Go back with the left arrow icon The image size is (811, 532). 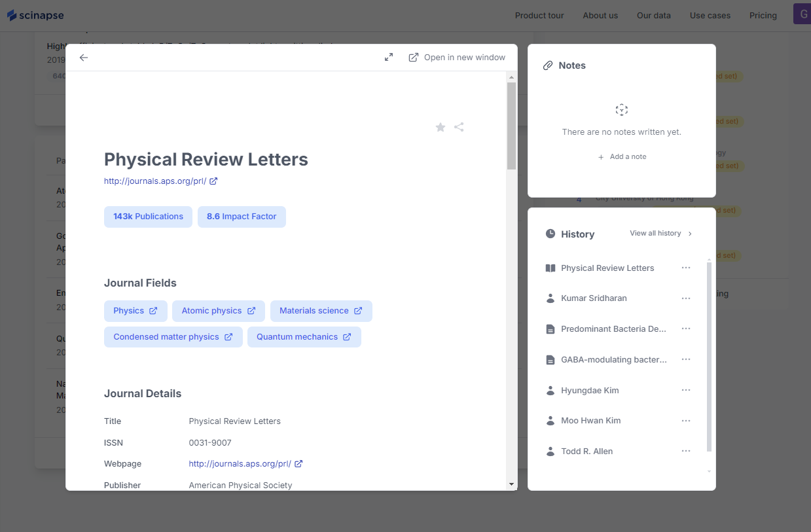84,58
